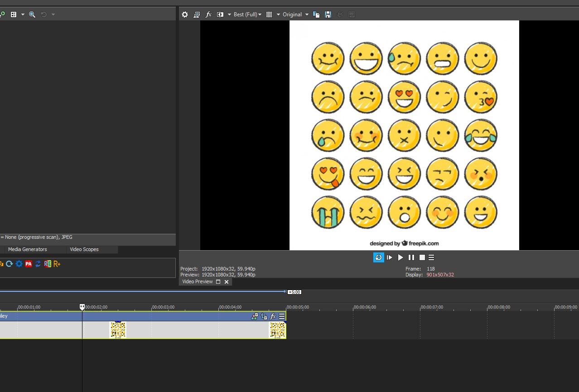Viewport: 579px width, 392px height.
Task: Open Event FX icon on clip header
Action: (x=273, y=316)
